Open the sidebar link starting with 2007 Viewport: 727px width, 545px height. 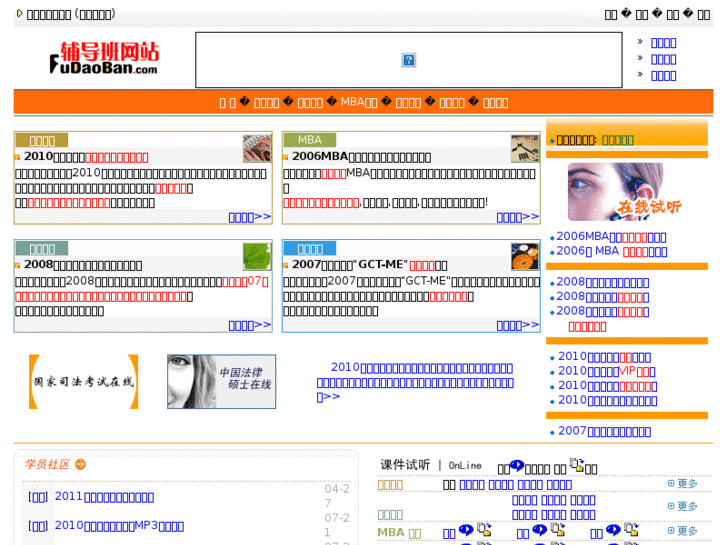point(604,431)
